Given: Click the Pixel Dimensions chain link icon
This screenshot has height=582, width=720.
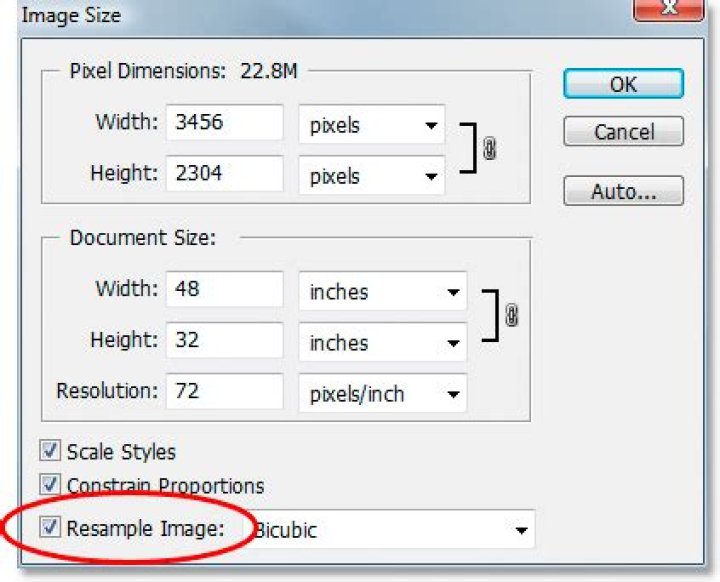Looking at the screenshot, I should pos(489,150).
